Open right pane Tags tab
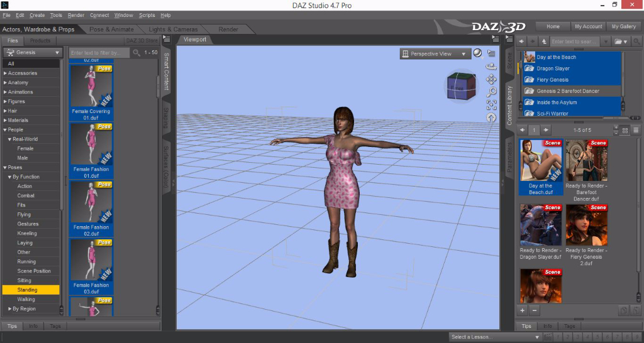Screen dimensions: 644x343 [x=569, y=326]
